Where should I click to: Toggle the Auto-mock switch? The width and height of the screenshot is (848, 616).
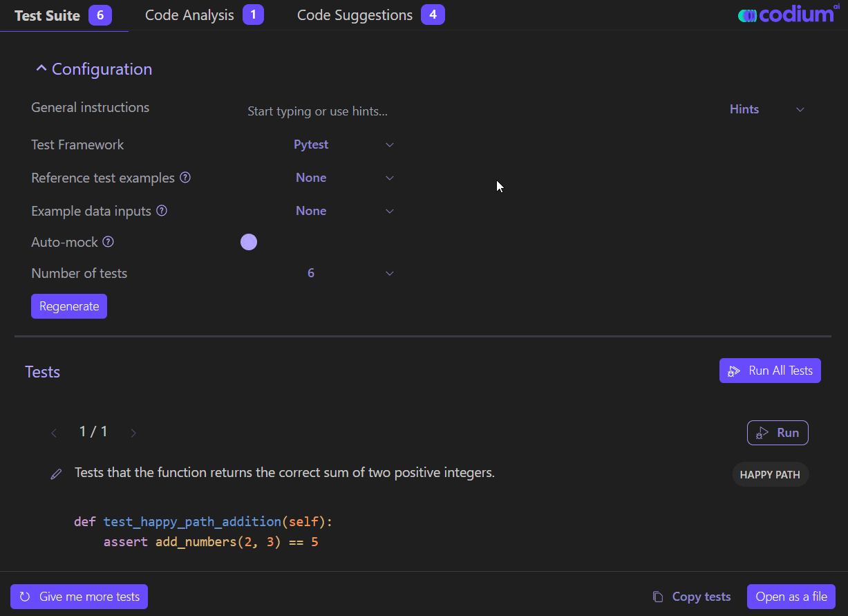pyautogui.click(x=248, y=241)
